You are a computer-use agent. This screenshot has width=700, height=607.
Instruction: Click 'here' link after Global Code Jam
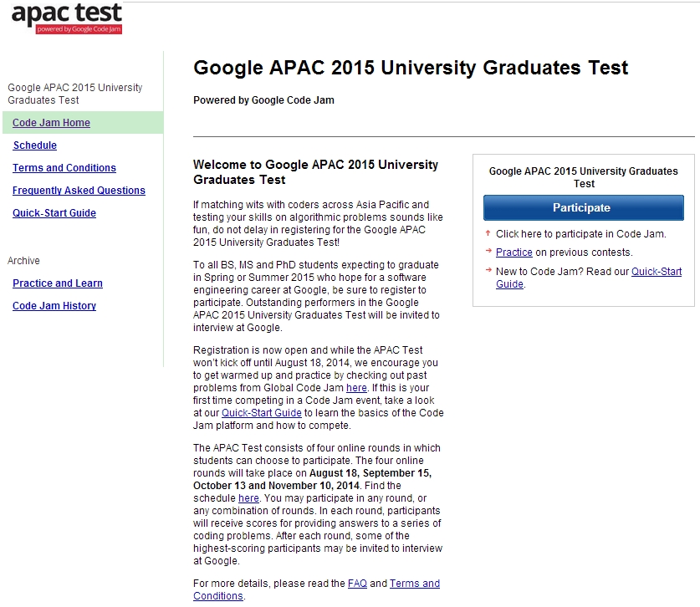[356, 388]
